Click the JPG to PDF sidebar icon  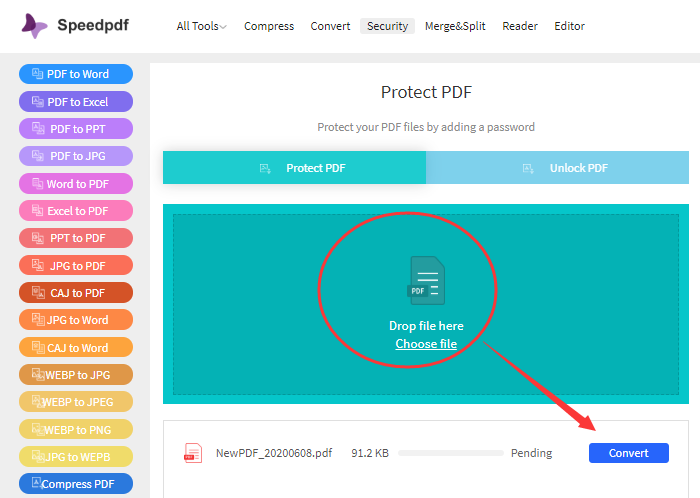(x=38, y=266)
